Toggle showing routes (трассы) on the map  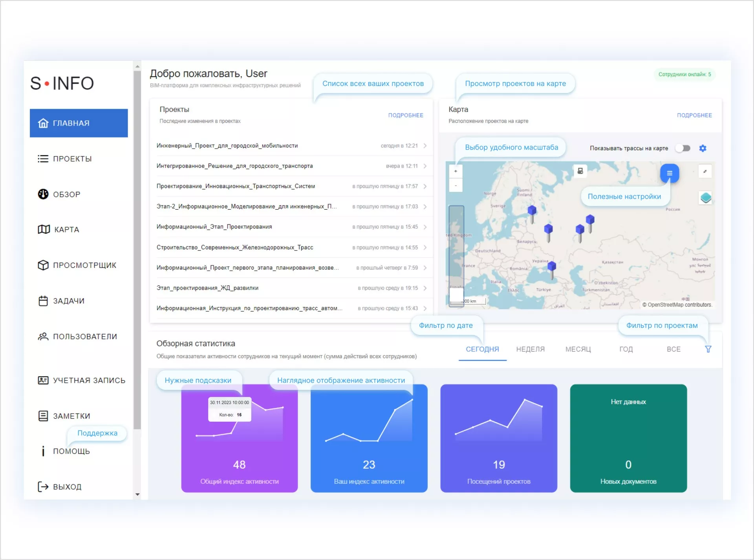tap(683, 148)
